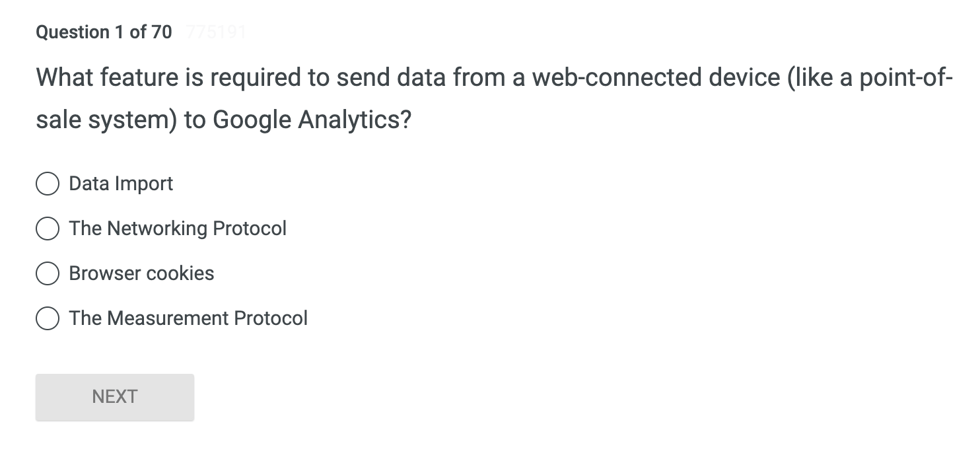Click the "Browser cookies" answer label

(141, 273)
